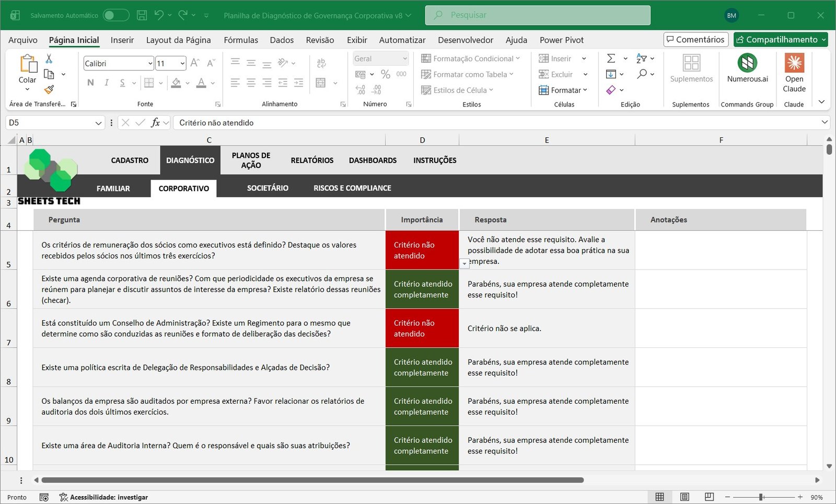Screen dimensions: 836x504
Task: Expand the font name Calibri dropdown
Action: [x=150, y=64]
